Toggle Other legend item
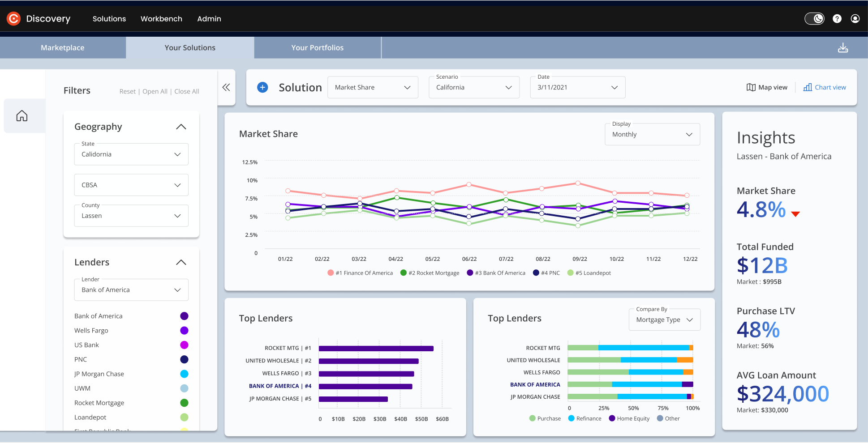This screenshot has width=868, height=443. pyautogui.click(x=668, y=418)
